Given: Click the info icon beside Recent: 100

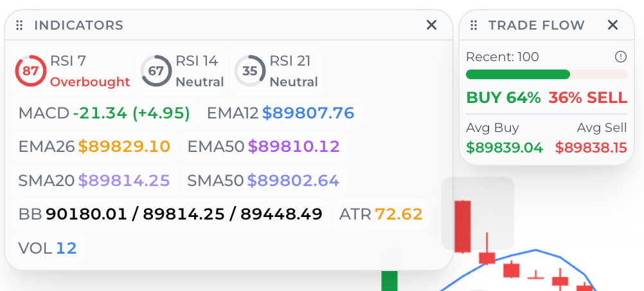Looking at the screenshot, I should coord(620,57).
